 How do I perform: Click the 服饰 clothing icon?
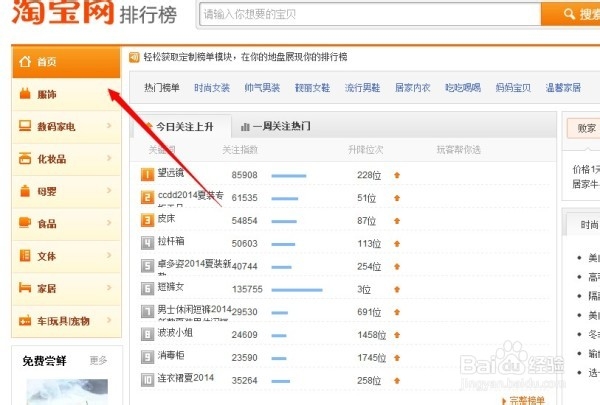click(25, 93)
